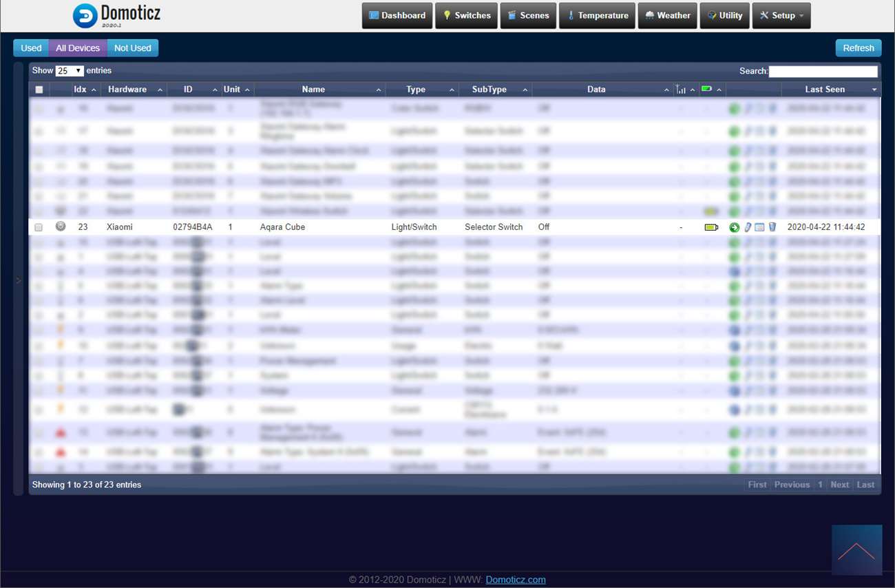The height and width of the screenshot is (588, 895).
Task: Open the Setup dropdown menu
Action: pyautogui.click(x=781, y=15)
